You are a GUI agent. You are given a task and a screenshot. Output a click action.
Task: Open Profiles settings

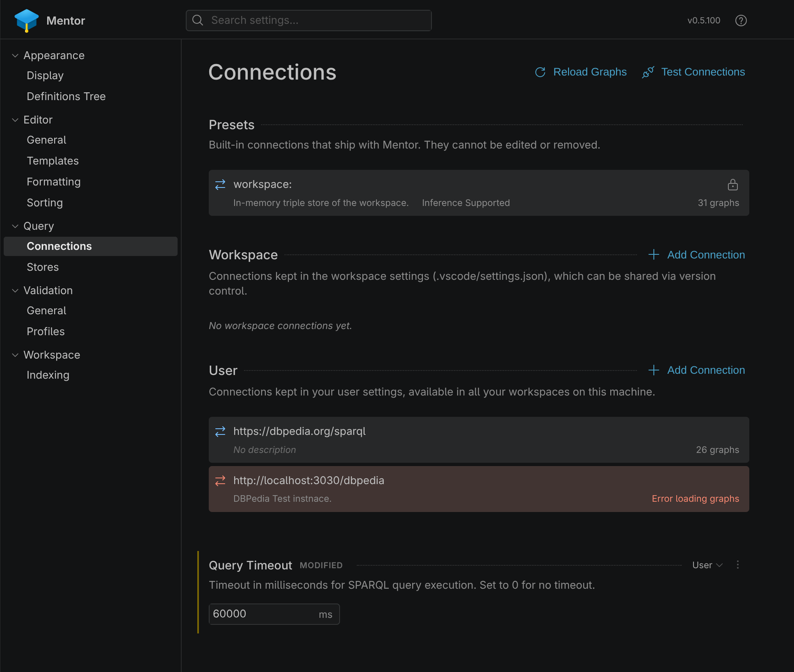point(46,331)
